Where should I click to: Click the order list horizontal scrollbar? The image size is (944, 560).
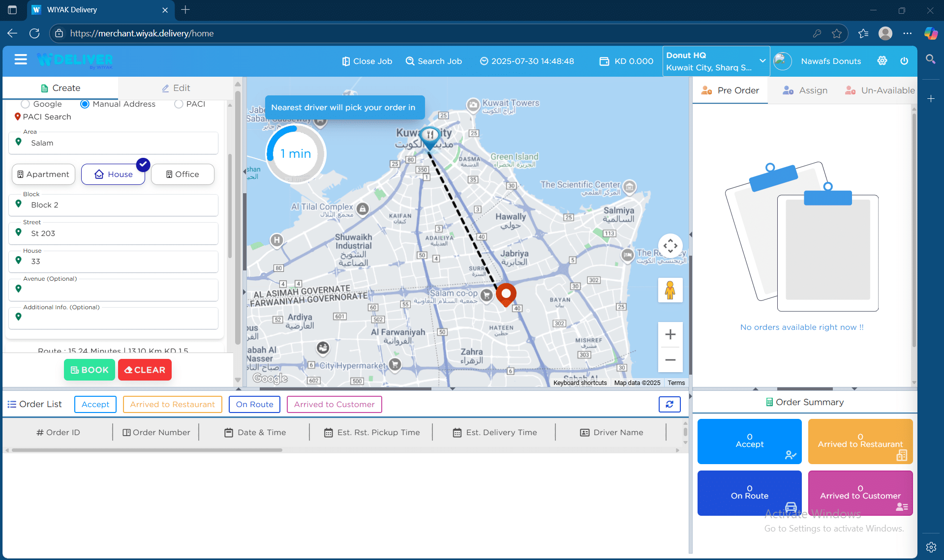[147, 450]
